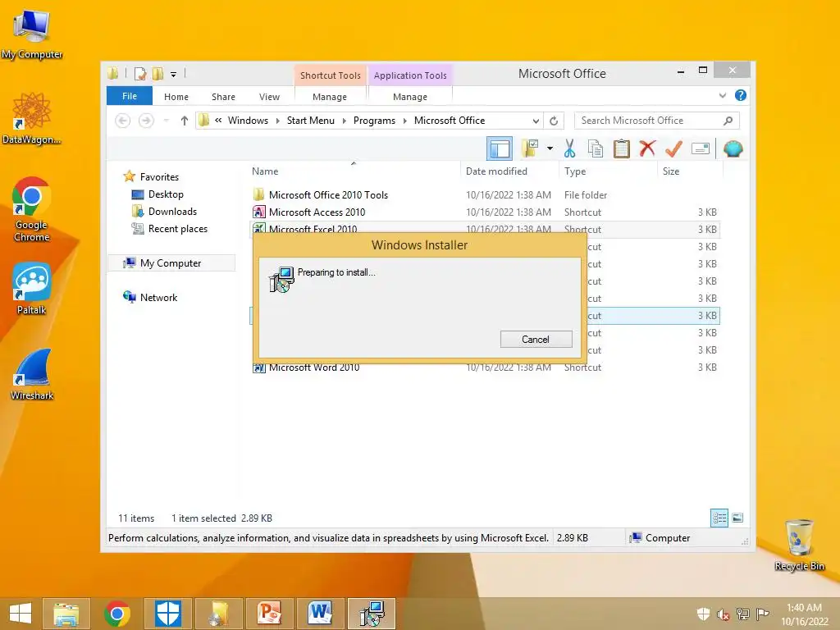Click the Cut scissors toolbar icon

pos(569,148)
